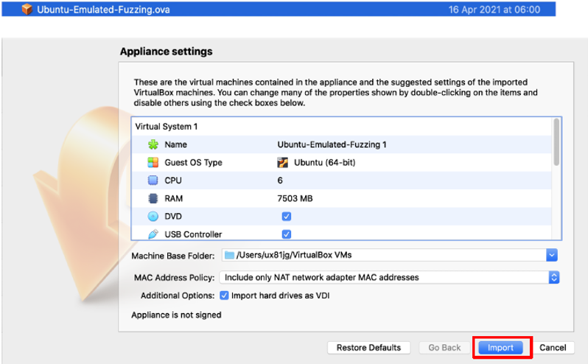
Task: Click the CPU row label
Action: 173,181
